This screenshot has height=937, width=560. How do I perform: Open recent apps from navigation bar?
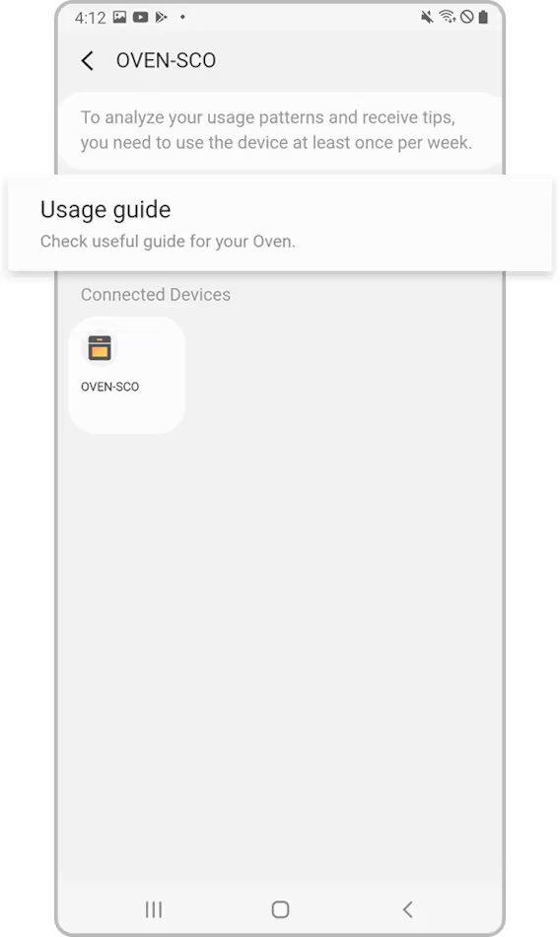pyautogui.click(x=154, y=909)
